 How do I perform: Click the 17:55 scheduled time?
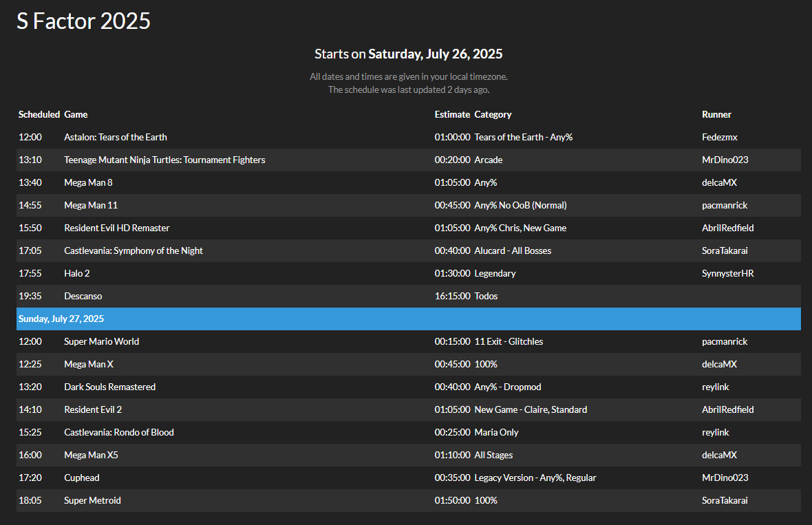[30, 273]
